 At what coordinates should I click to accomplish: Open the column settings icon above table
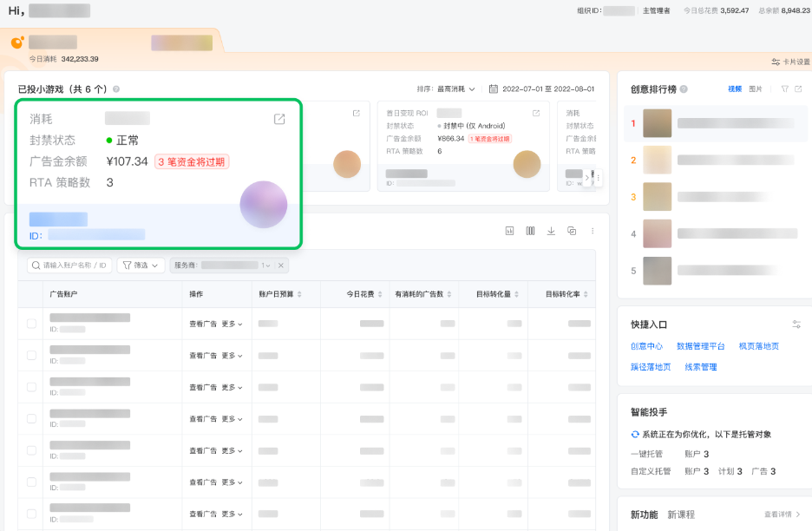pyautogui.click(x=530, y=231)
